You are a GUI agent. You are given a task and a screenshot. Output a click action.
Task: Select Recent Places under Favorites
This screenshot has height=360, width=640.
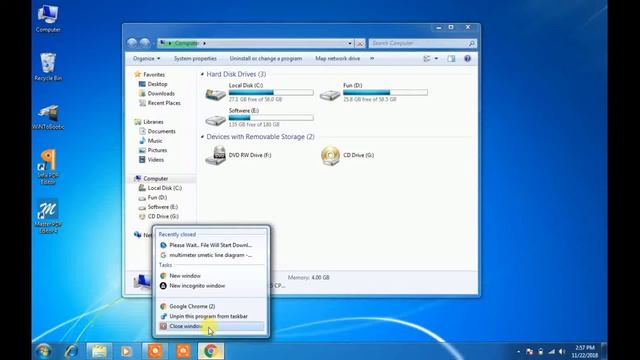(160, 103)
